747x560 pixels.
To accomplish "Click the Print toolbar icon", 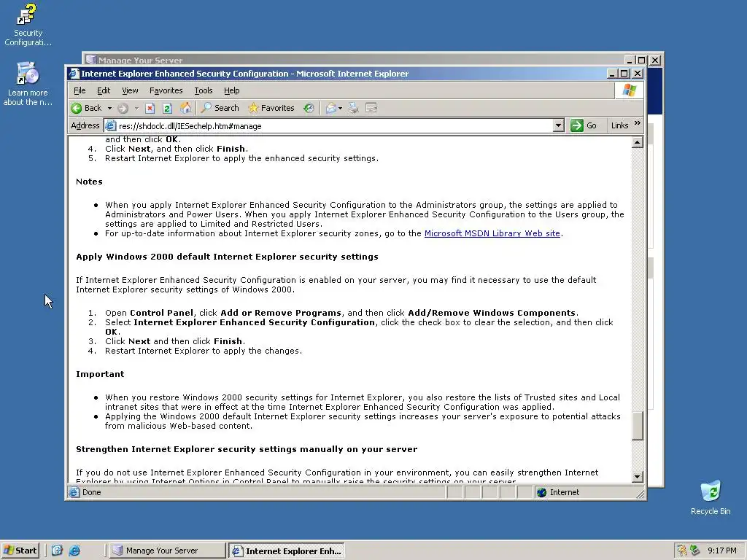I will (353, 108).
